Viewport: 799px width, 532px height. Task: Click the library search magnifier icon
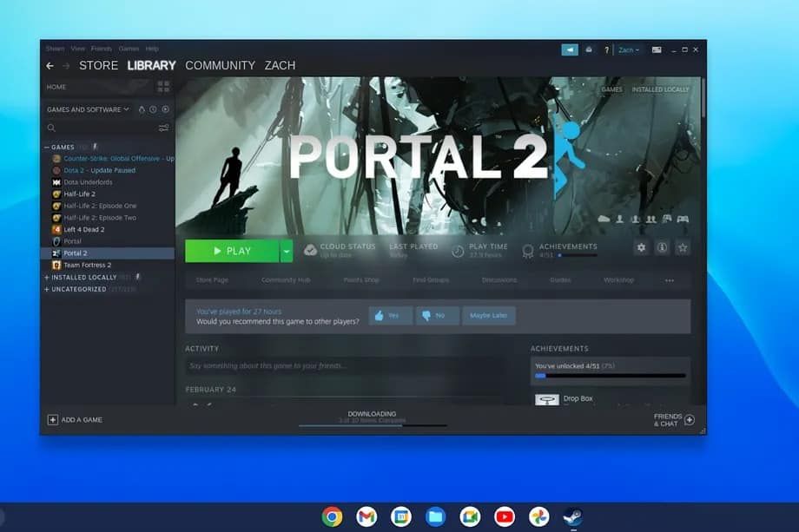52,128
